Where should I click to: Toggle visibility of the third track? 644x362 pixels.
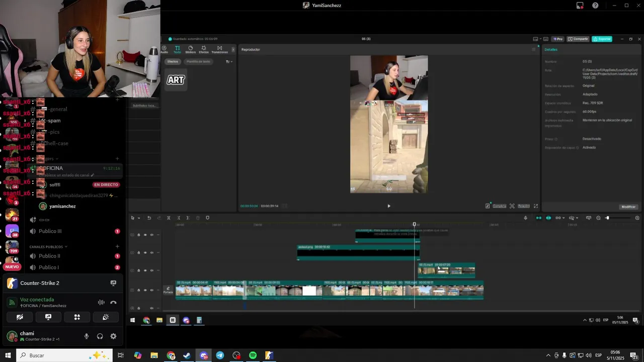(x=145, y=270)
